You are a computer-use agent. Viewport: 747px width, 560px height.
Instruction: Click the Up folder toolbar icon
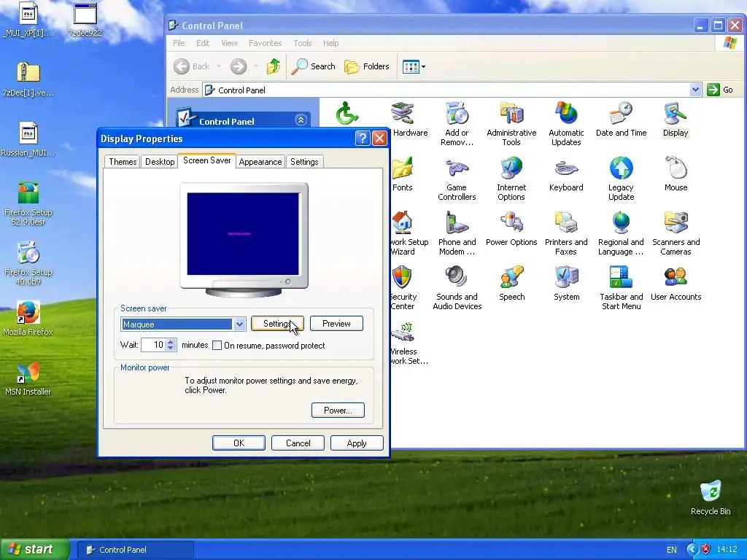(x=273, y=66)
